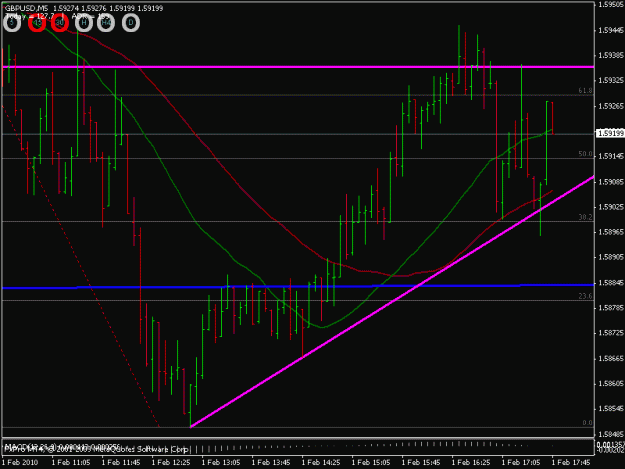
Task: Click the 1.59145 price axis label
Action: (611, 156)
